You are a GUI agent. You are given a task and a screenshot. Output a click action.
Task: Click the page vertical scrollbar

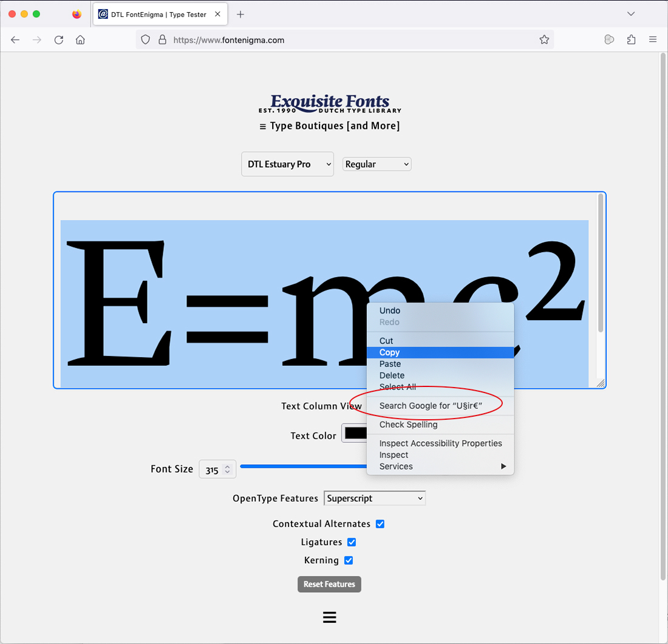pos(663,315)
